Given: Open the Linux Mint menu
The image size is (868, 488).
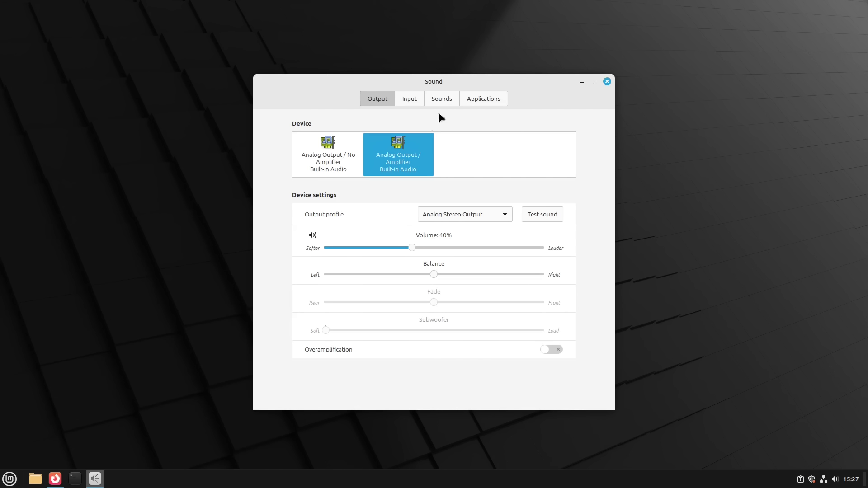Looking at the screenshot, I should pyautogui.click(x=9, y=479).
